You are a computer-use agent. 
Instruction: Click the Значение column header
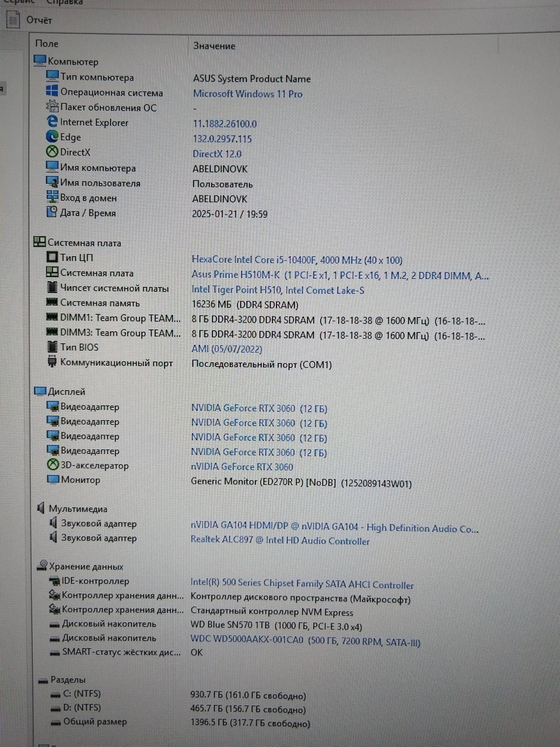pyautogui.click(x=214, y=46)
